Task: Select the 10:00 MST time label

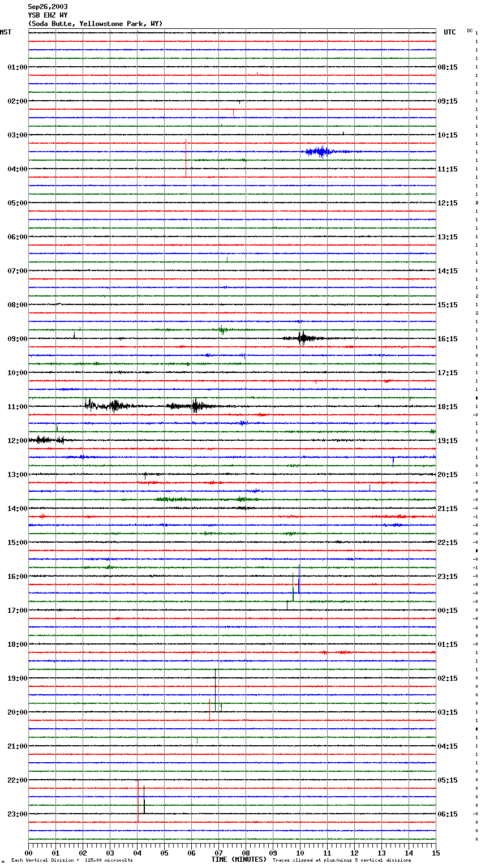Action: [x=18, y=373]
